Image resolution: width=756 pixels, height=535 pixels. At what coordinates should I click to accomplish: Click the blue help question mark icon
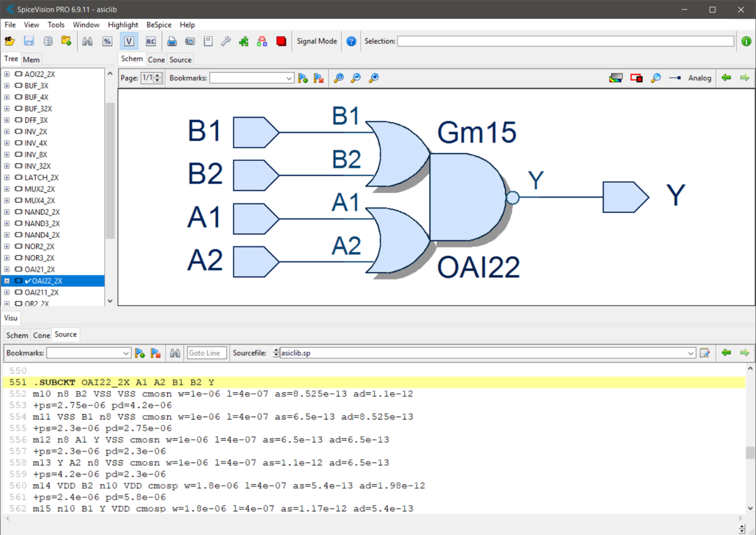coord(351,41)
